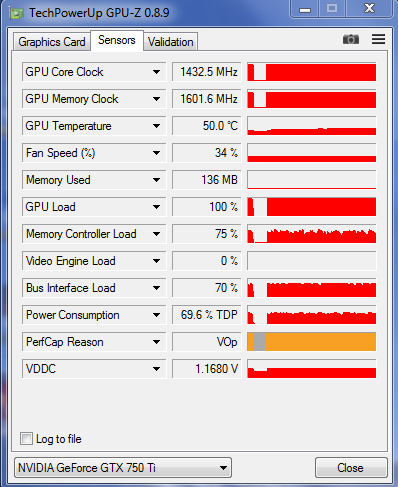Select the Sensors tab
Screen dimensions: 398x487
tap(117, 40)
